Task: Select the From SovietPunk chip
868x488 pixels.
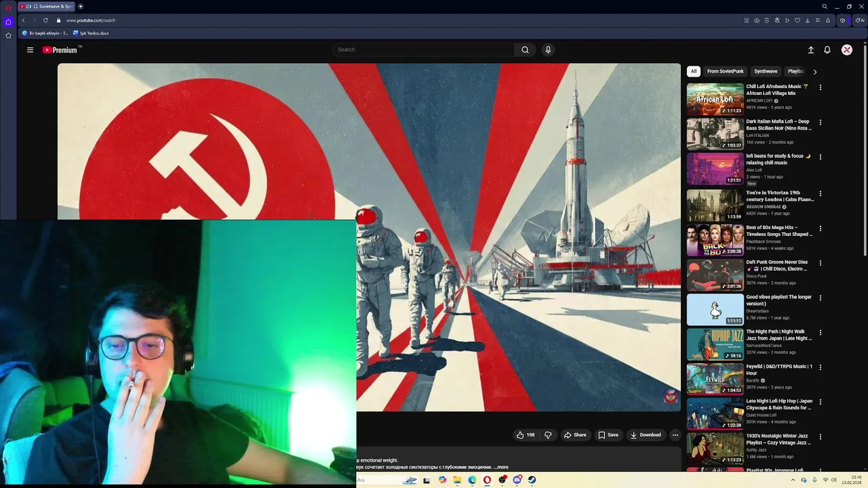Action: [x=725, y=71]
